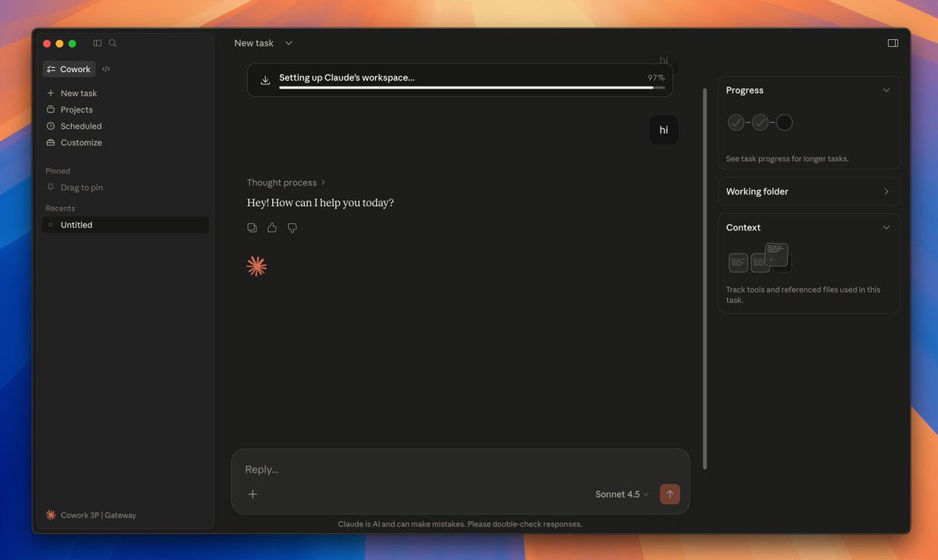Open the New task title dropdown

[x=263, y=43]
